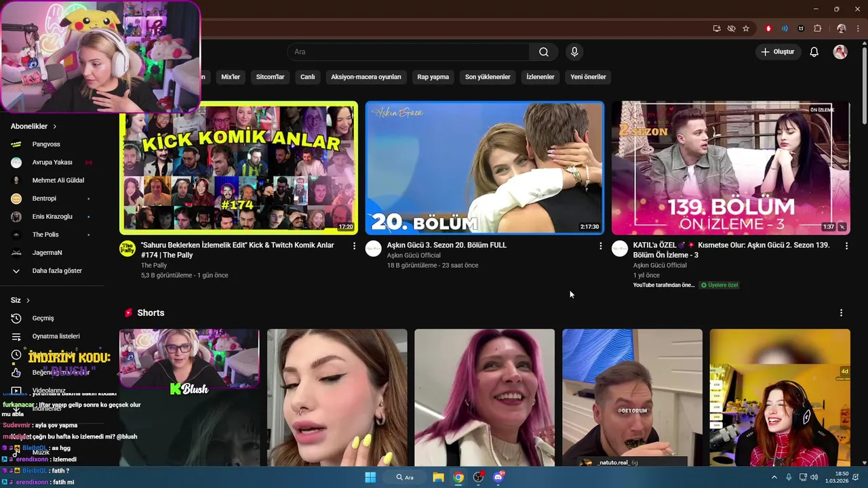
Task: Start voice search with microphone icon
Action: pyautogui.click(x=574, y=52)
